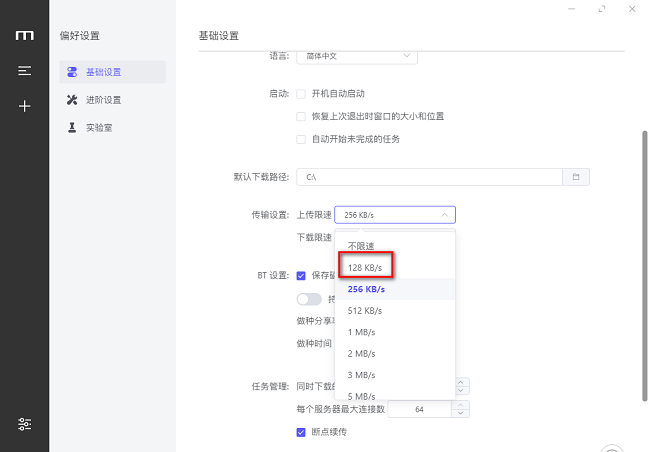Check 恢复上次退出时窗口的大小和位置 option
This screenshot has width=650, height=452.
tap(301, 116)
